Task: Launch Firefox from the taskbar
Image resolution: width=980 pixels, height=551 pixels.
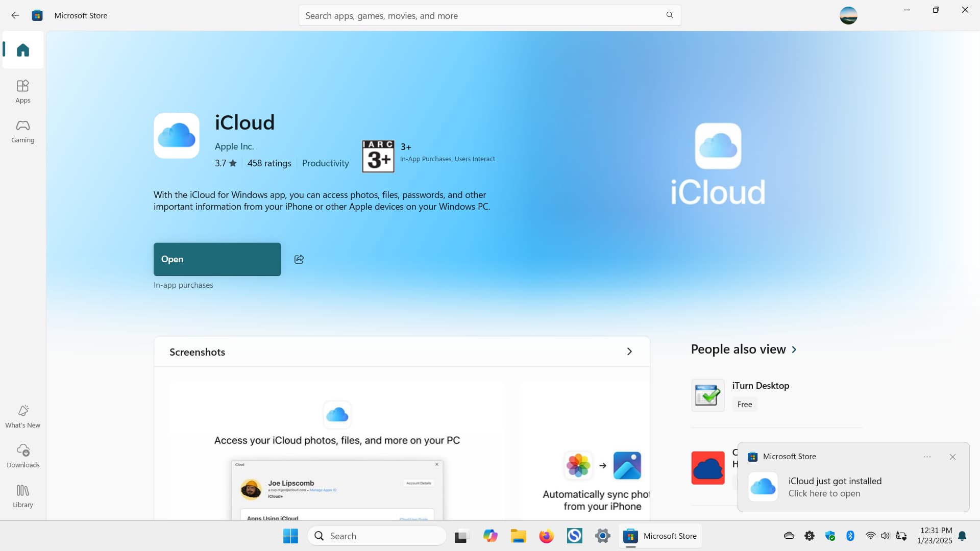Action: pos(546,536)
